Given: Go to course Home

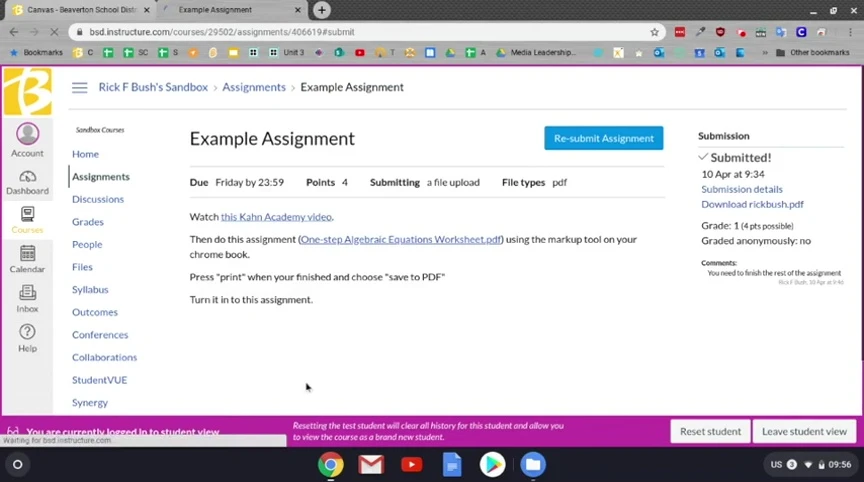Looking at the screenshot, I should click(85, 154).
